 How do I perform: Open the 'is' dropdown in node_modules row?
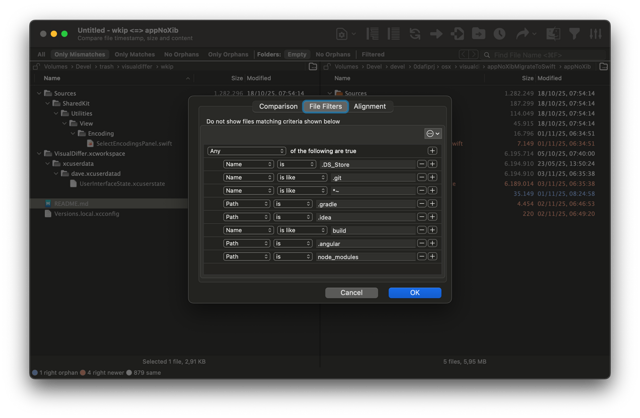pos(293,257)
